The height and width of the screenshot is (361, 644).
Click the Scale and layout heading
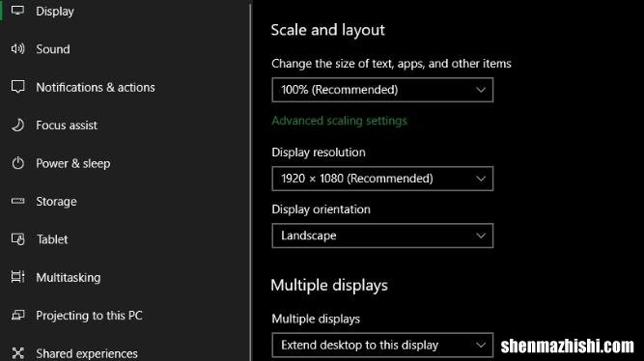click(x=327, y=30)
